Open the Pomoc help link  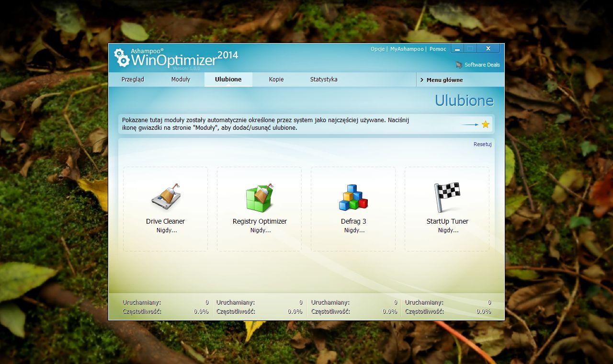coord(438,49)
